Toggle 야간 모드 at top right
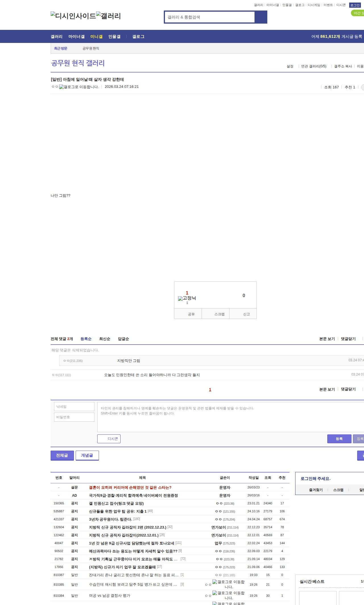 [358, 13]
